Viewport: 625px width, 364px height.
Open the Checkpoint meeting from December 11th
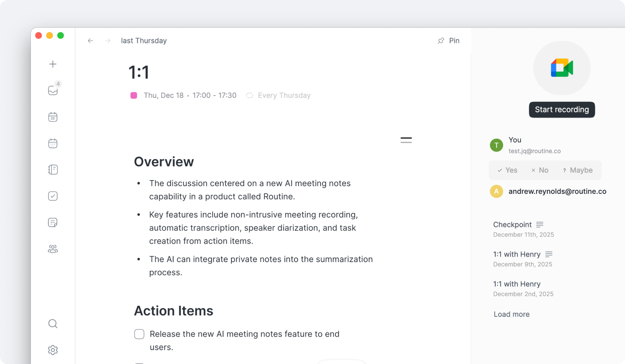pos(512,225)
